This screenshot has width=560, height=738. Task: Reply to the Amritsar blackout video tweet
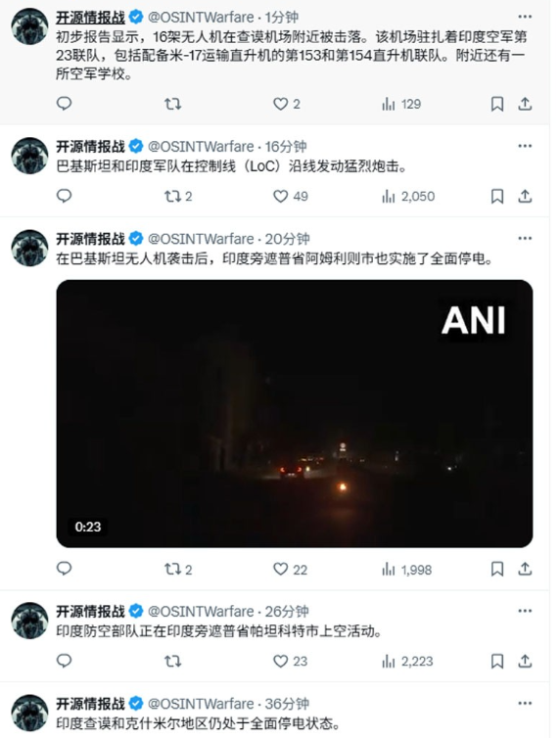point(64,569)
